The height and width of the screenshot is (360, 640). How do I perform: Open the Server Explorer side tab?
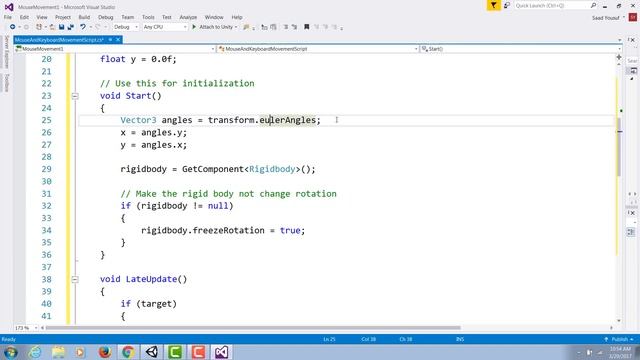(6, 52)
